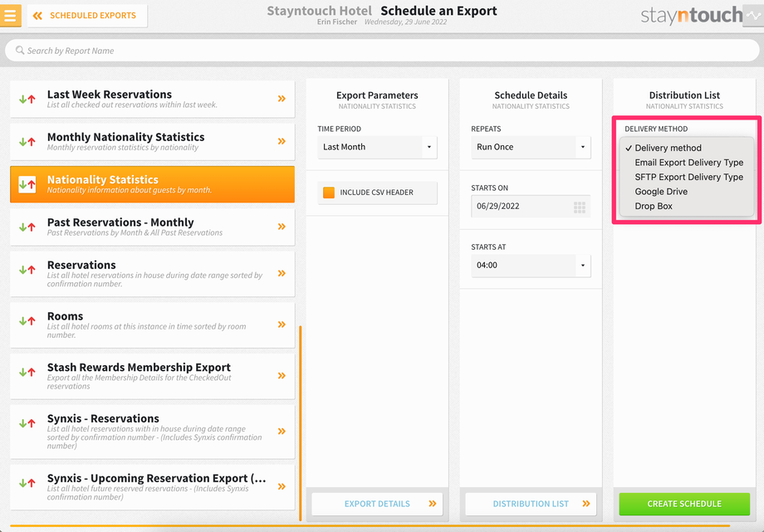Go back to Scheduled Exports
Image resolution: width=764 pixels, height=532 pixels.
point(87,16)
